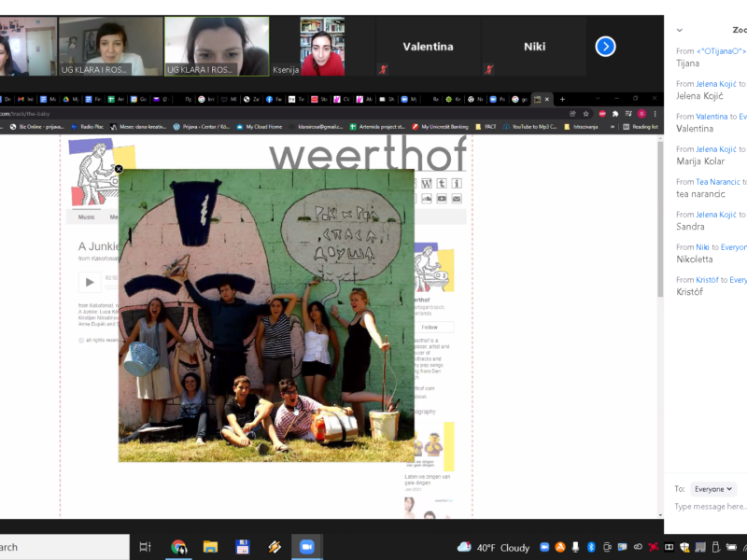Click the Windows search box
Viewport: 747px width, 560px height.
[x=64, y=547]
